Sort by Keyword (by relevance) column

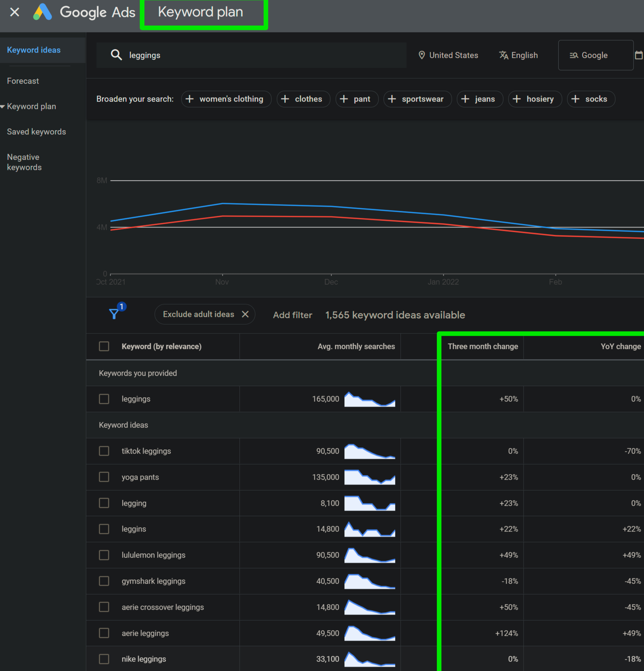click(161, 346)
